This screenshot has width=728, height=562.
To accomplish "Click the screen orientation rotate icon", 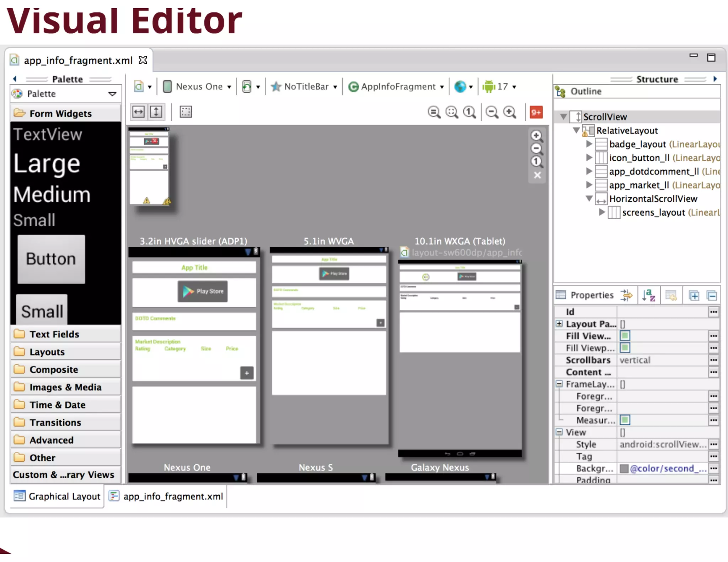I will point(247,86).
